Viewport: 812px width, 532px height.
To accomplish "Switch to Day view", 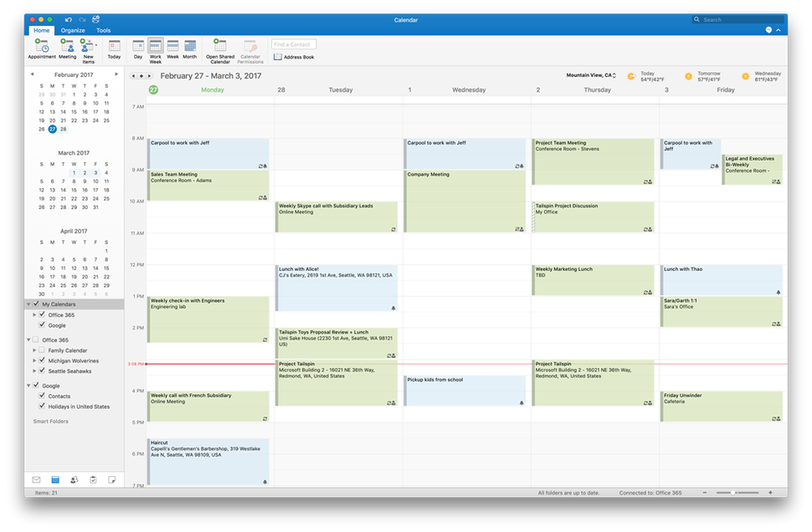I will tap(137, 49).
